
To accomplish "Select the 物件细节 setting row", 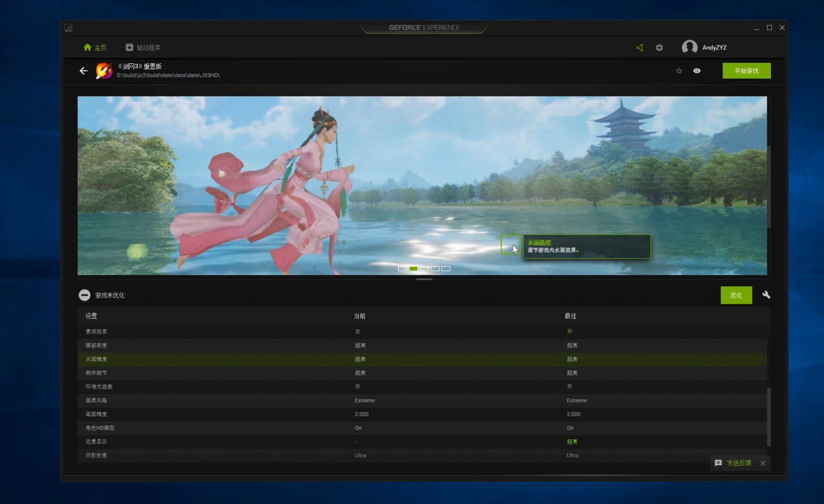I will click(422, 373).
